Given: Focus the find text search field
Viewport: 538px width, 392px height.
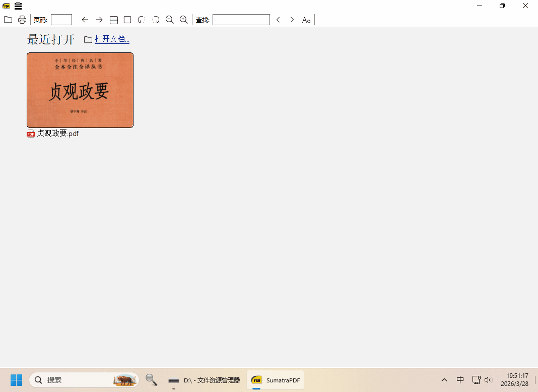Looking at the screenshot, I should (241, 20).
